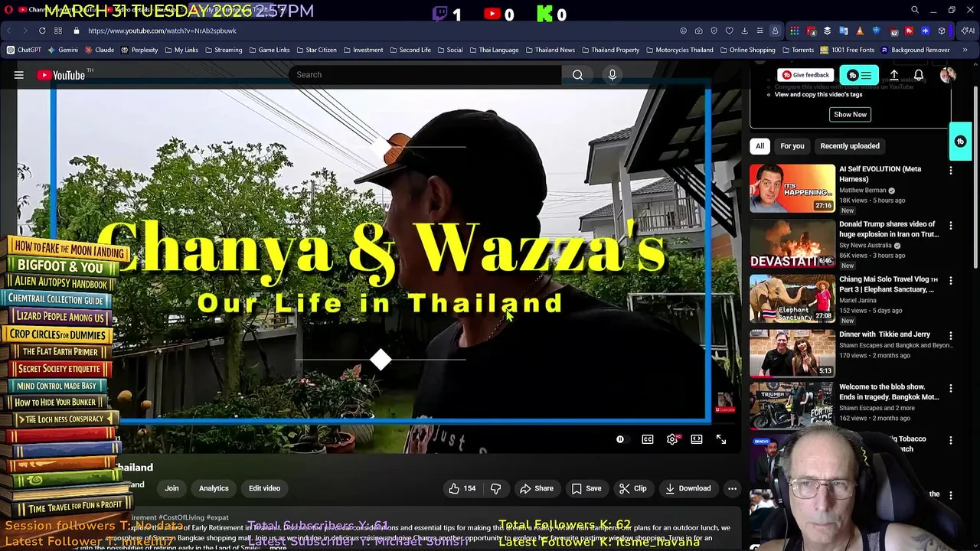This screenshot has width=980, height=551.
Task: Open the Investment bookmarks folder
Action: [x=362, y=50]
